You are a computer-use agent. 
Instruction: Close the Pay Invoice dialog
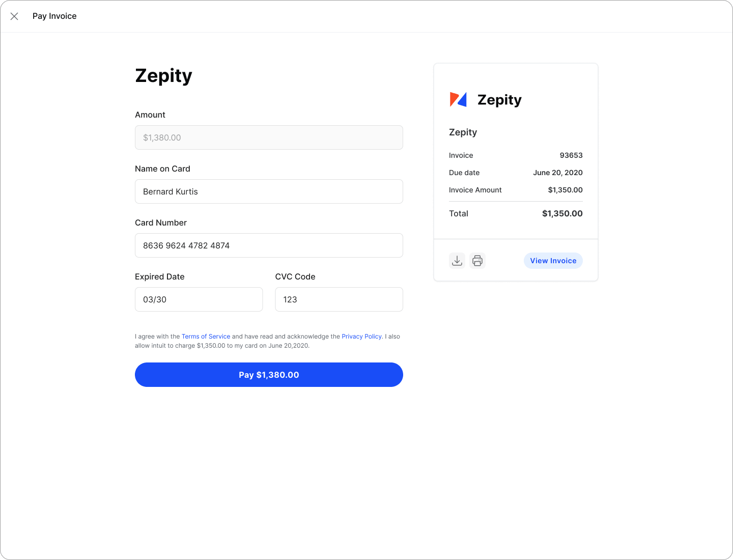(x=14, y=16)
